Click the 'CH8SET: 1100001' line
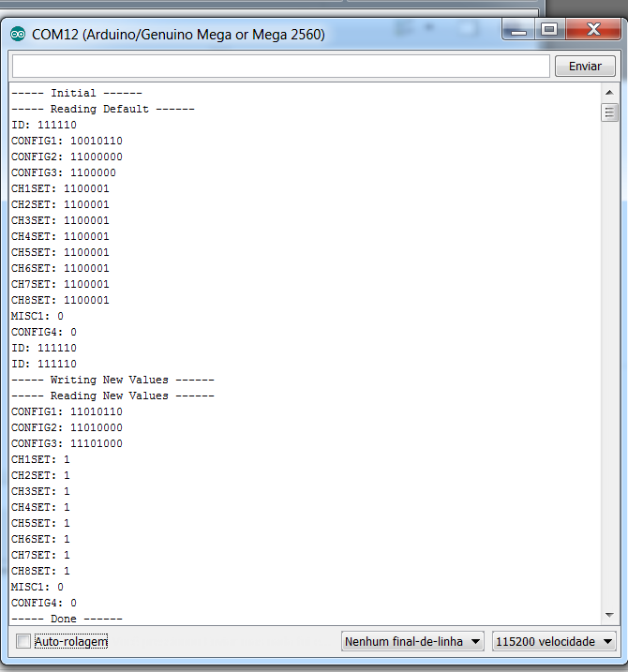This screenshot has width=628, height=672. click(x=60, y=300)
